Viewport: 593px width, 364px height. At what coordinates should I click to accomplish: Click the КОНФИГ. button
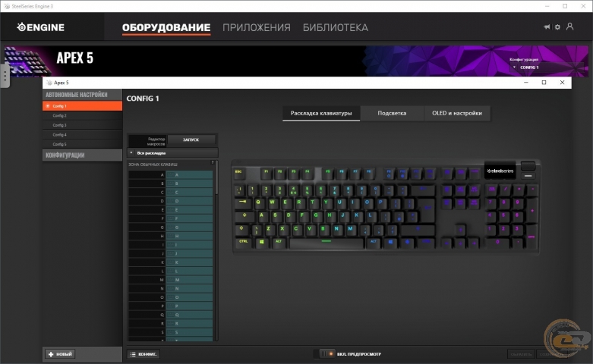144,354
